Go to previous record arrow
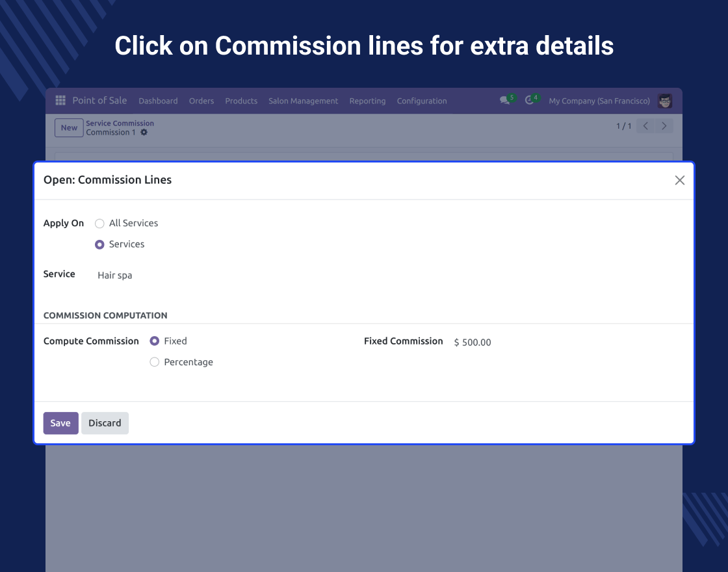This screenshot has height=572, width=728. pyautogui.click(x=645, y=126)
